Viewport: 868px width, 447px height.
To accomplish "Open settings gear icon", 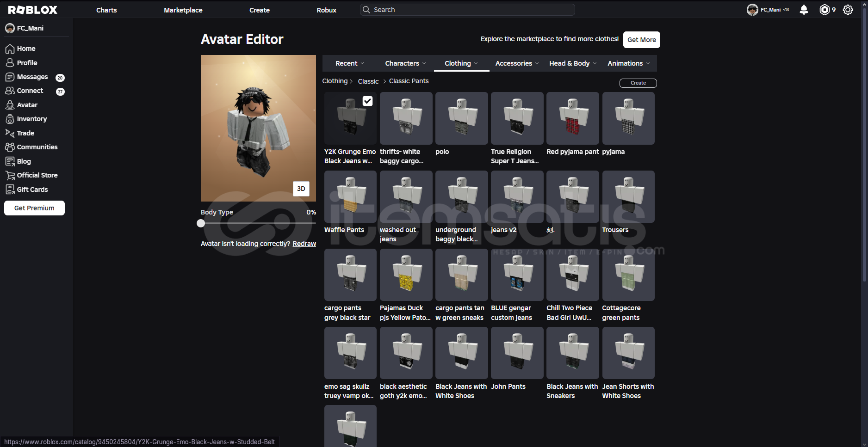I will [x=848, y=10].
